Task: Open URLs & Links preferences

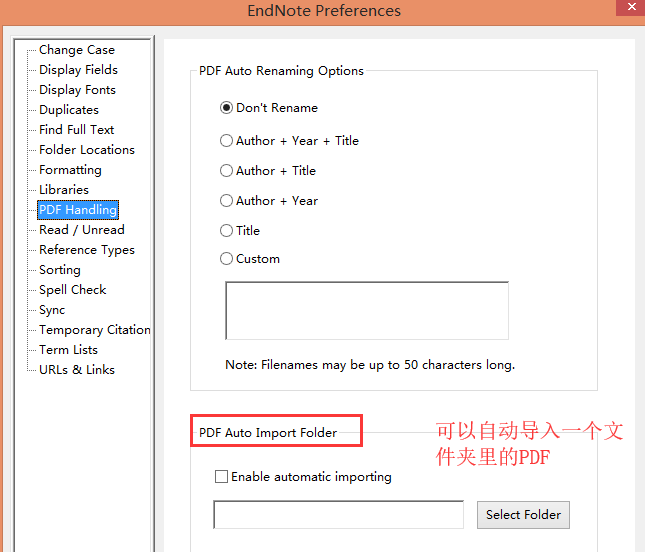Action: coord(77,370)
